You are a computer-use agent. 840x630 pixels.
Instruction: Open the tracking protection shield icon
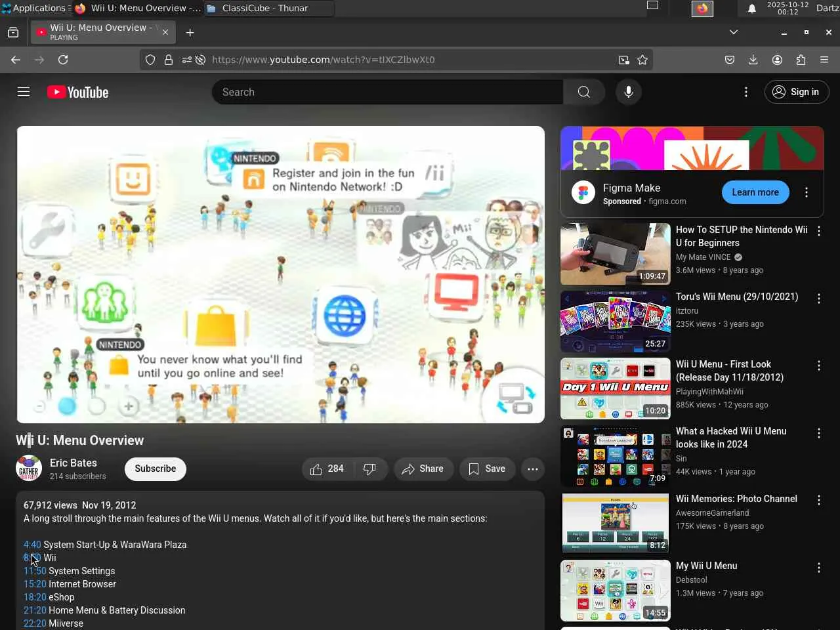click(150, 60)
